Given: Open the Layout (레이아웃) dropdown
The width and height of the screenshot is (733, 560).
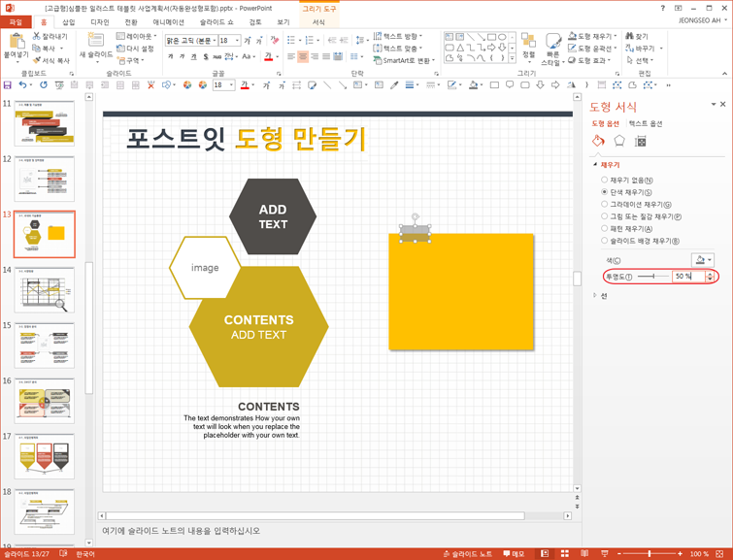Looking at the screenshot, I should click(136, 36).
